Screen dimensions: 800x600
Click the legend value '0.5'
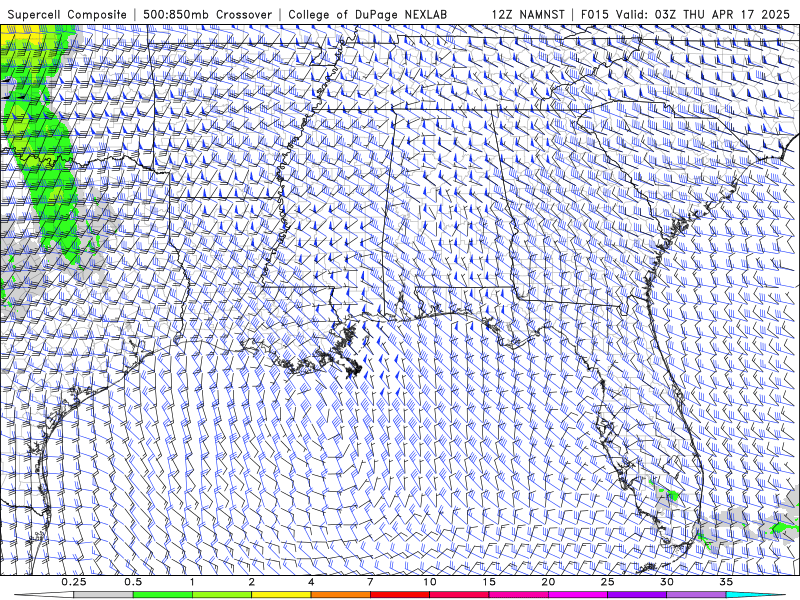point(133,582)
